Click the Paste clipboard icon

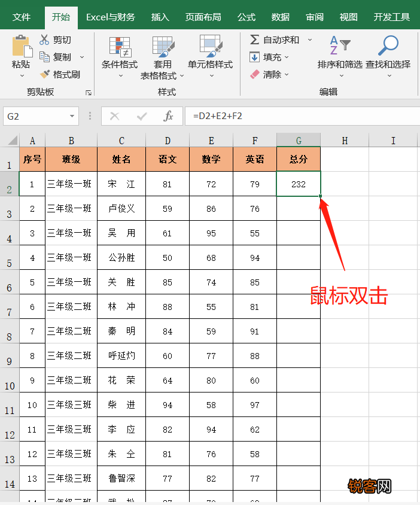pos(22,46)
